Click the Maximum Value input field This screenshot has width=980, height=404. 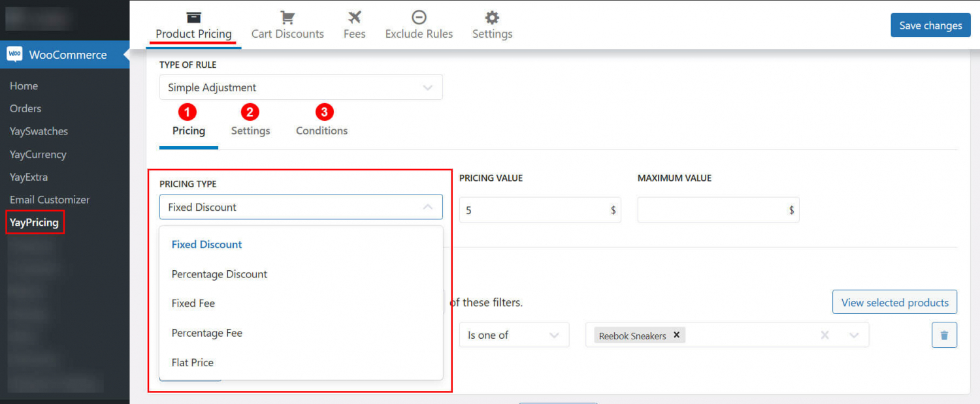[718, 210]
